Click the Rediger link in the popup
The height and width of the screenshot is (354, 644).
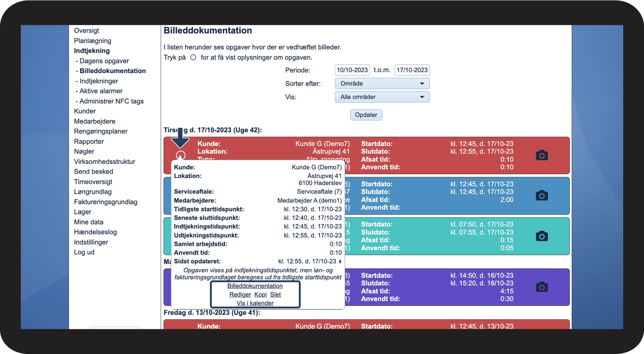[240, 295]
